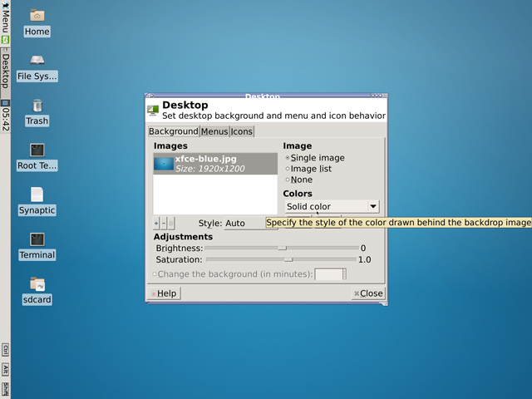Click the minutes spinner arrows

click(344, 274)
